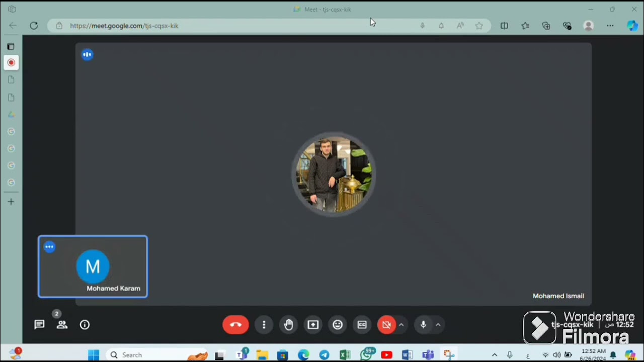644x362 pixels.
Task: Expand video settings arrow beside camera button
Action: point(401,325)
